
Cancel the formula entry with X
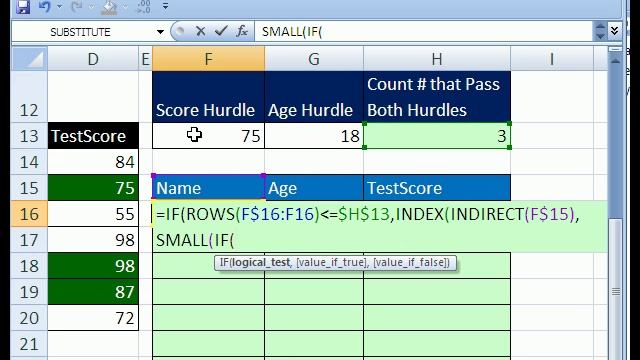[x=200, y=31]
